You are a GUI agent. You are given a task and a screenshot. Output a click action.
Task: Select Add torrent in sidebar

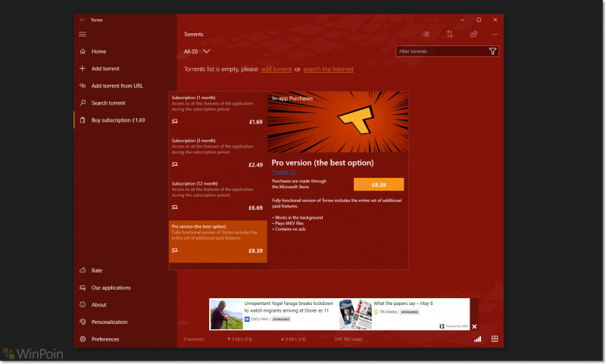(x=125, y=69)
